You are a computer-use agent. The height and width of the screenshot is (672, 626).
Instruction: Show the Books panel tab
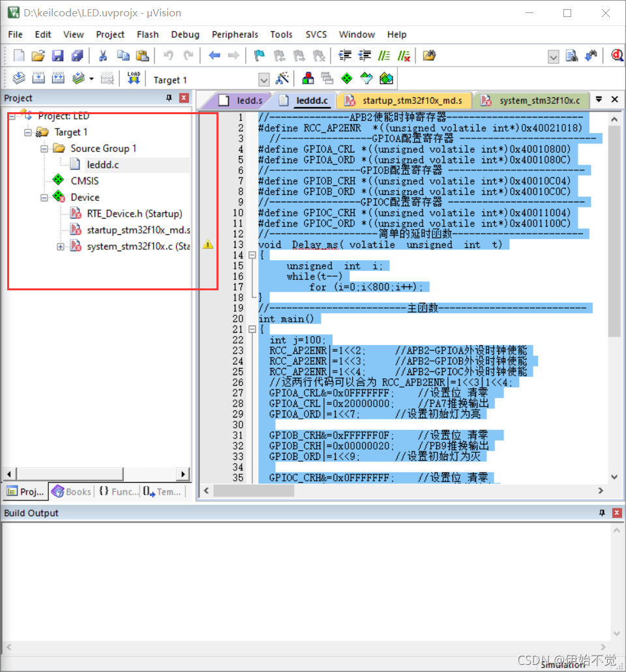71,491
